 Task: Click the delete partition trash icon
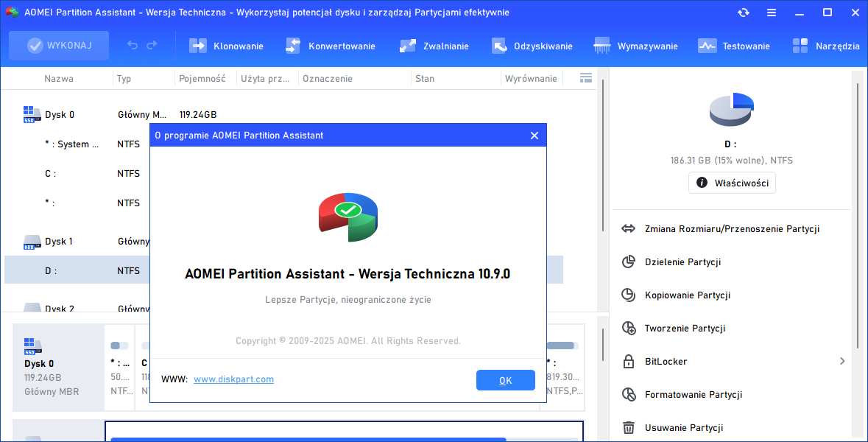[628, 427]
